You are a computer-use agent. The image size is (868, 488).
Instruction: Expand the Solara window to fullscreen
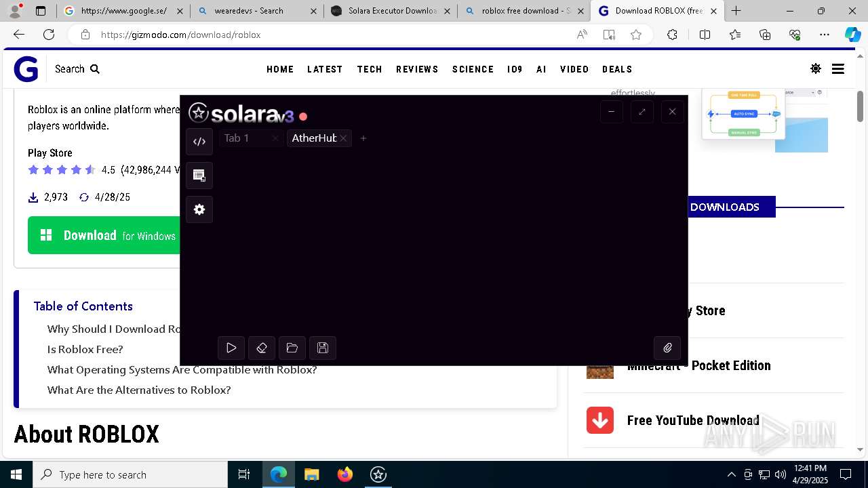[642, 112]
